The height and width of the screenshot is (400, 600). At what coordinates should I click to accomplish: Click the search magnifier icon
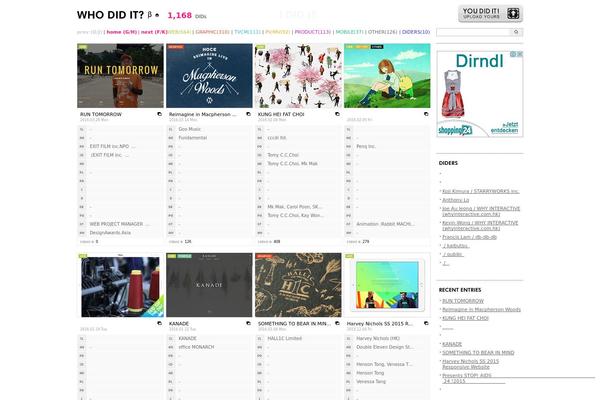516,32
